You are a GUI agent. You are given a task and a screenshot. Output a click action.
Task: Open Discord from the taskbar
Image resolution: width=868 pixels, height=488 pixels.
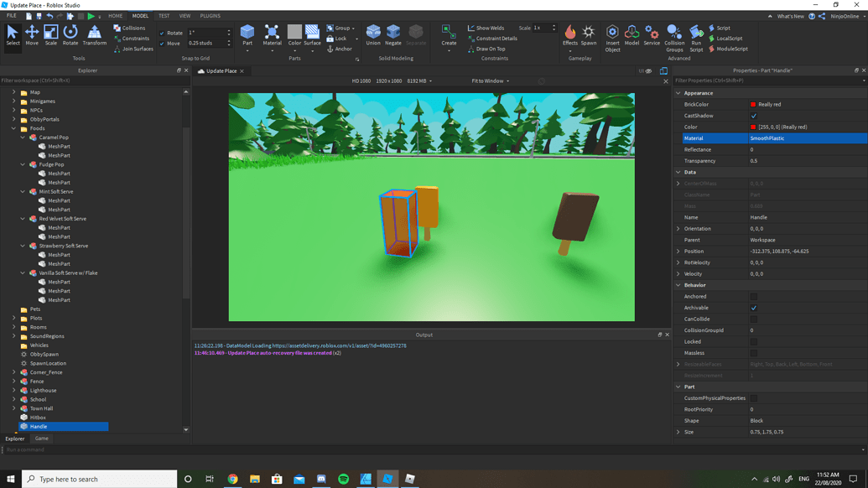click(321, 479)
